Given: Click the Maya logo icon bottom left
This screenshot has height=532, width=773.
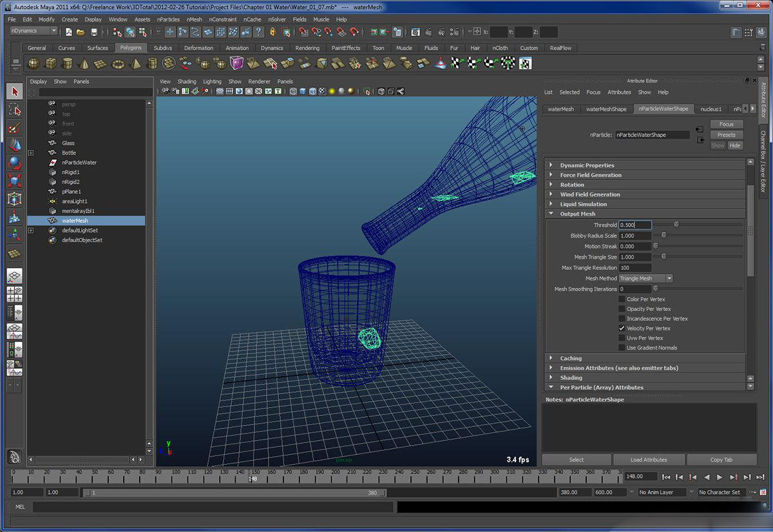Looking at the screenshot, I should pyautogui.click(x=15, y=458).
